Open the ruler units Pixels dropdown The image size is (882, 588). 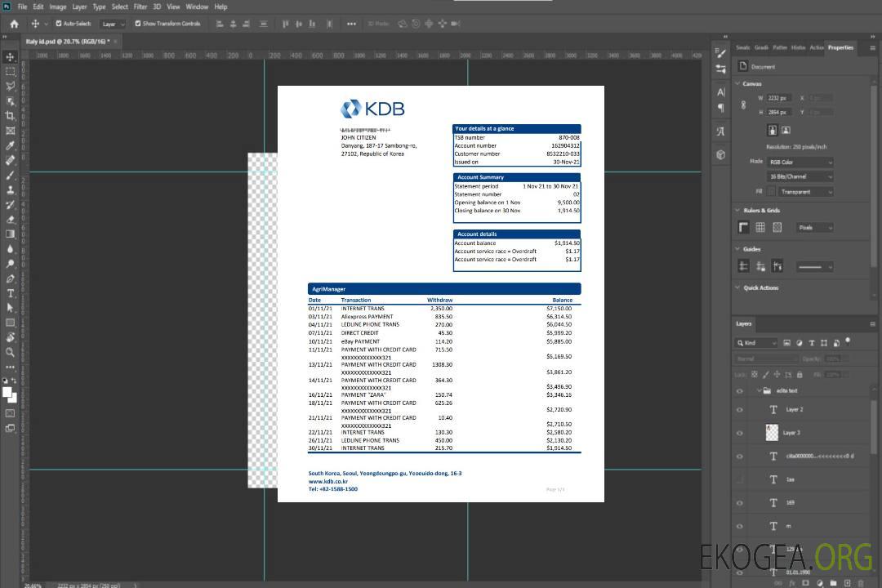(815, 228)
